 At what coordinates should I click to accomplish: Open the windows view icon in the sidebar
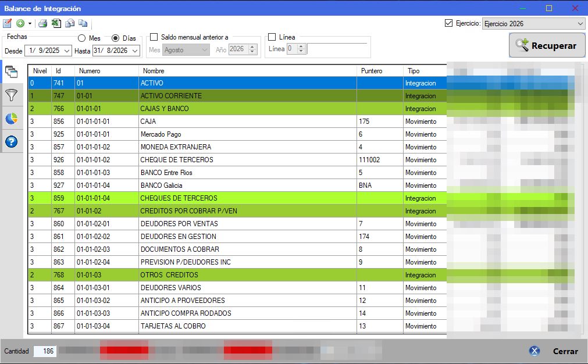[11, 72]
